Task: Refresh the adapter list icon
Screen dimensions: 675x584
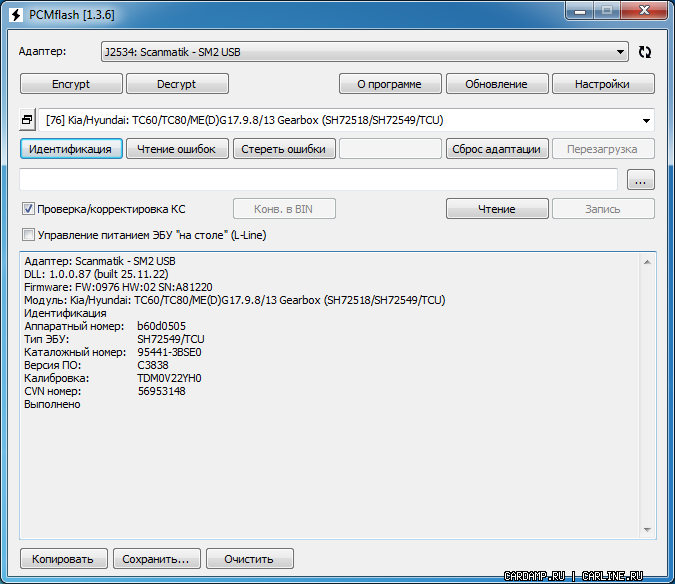Action: (644, 52)
